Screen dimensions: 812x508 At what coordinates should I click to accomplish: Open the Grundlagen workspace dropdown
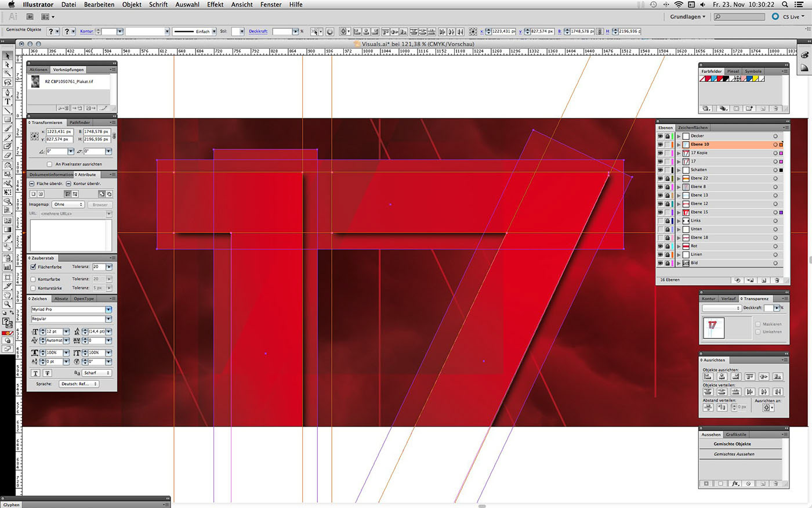pos(688,17)
